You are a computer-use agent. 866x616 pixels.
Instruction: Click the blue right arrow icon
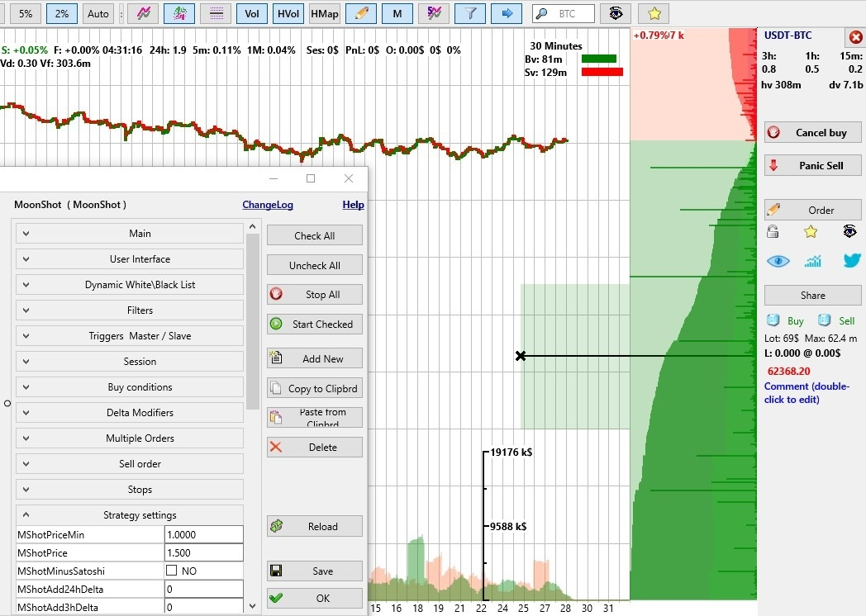tap(507, 14)
